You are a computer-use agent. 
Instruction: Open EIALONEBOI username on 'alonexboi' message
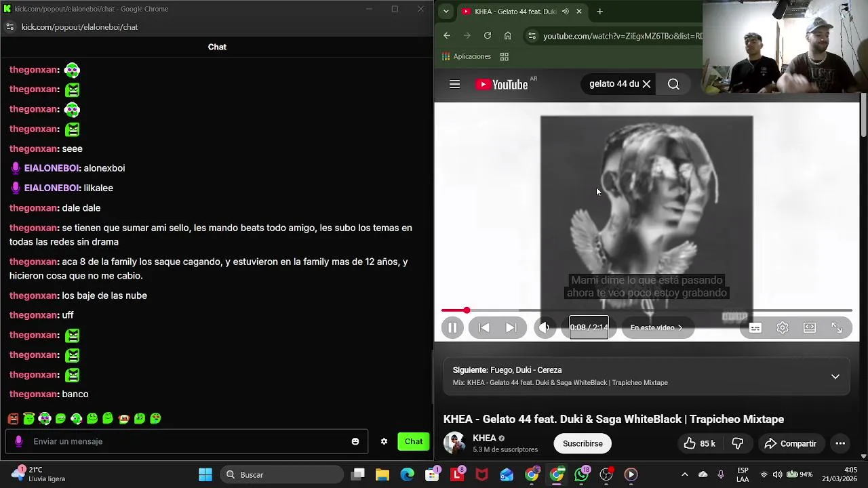tap(52, 168)
